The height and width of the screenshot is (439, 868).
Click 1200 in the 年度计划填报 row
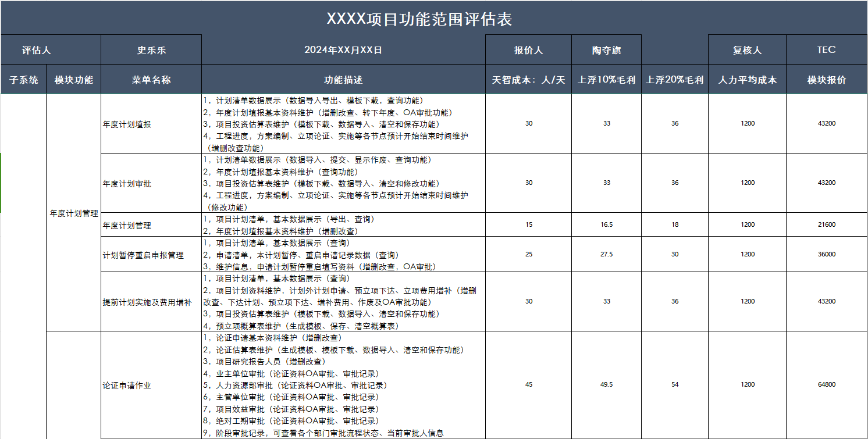click(x=747, y=123)
